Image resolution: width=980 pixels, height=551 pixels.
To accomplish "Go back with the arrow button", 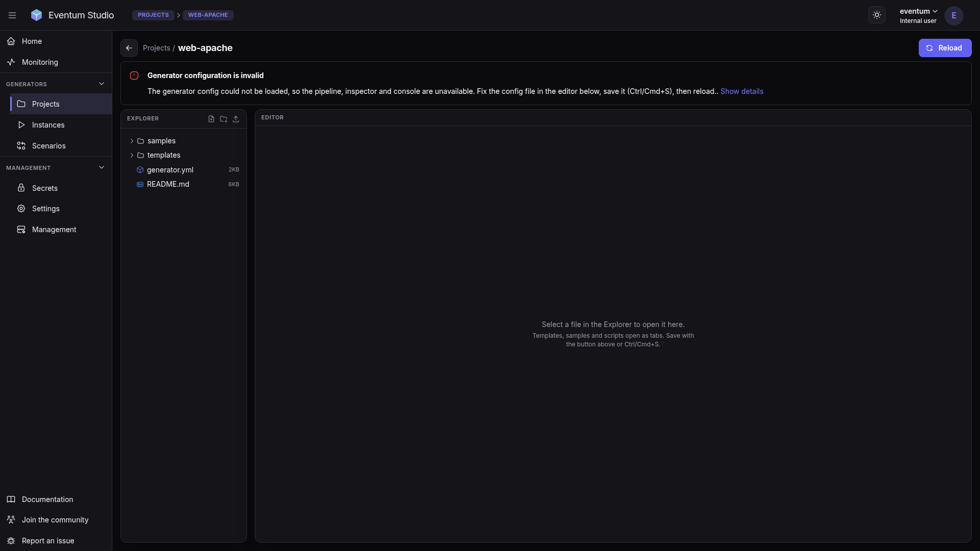I will pos(129,48).
